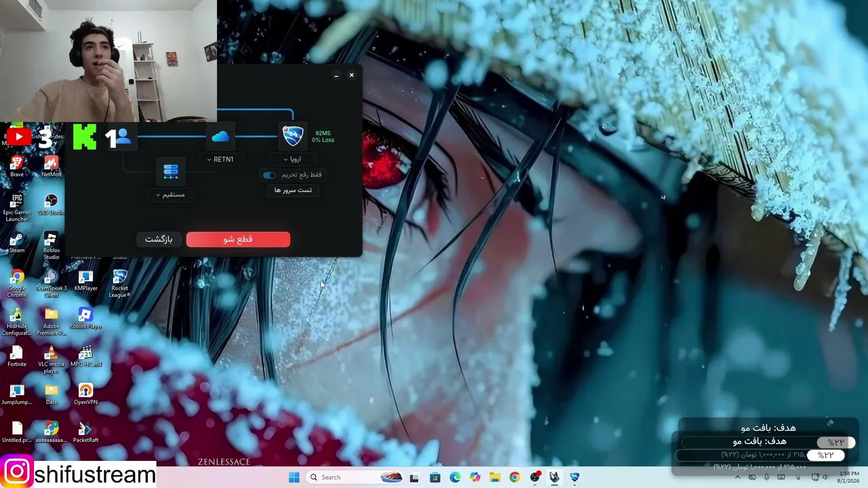
Task: Select the Data folder on desktop
Action: pos(52,394)
